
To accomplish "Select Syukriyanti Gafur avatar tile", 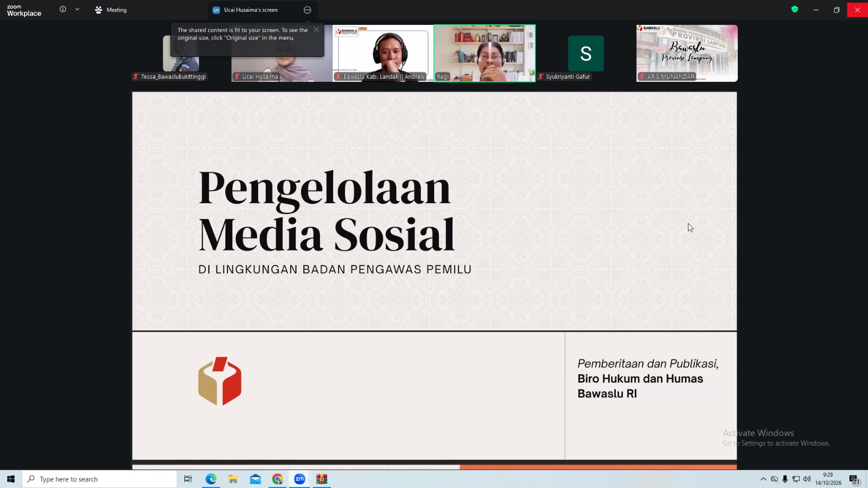I will [586, 53].
